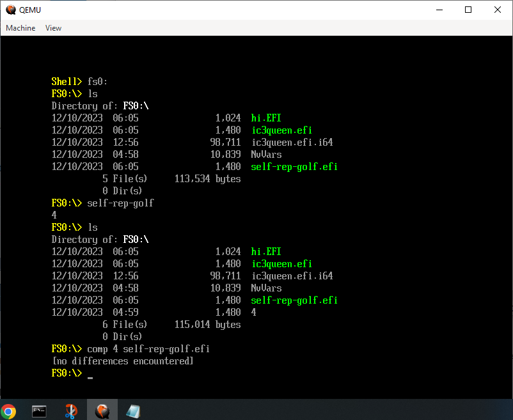Click the QEMU window title text
Image resolution: width=513 pixels, height=420 pixels.
click(30, 10)
